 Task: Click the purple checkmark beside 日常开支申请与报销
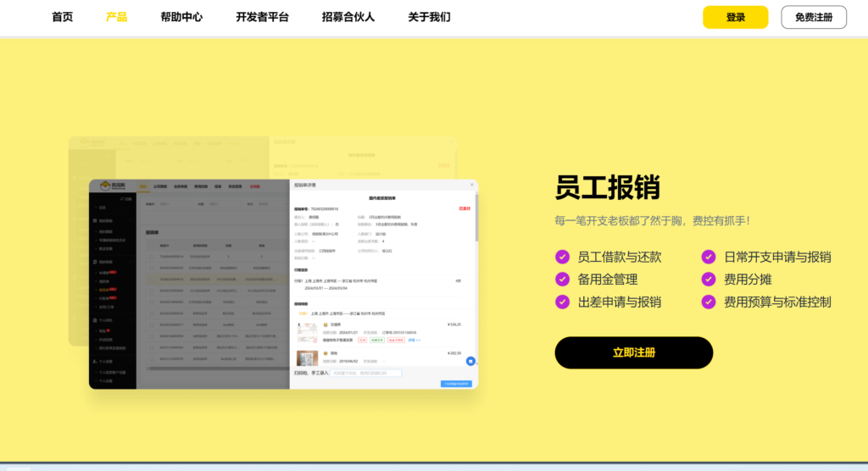point(709,257)
